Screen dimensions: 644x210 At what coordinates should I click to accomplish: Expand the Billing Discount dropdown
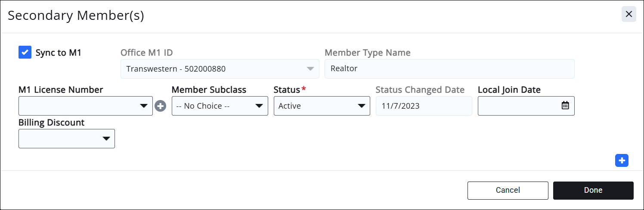[x=66, y=139]
